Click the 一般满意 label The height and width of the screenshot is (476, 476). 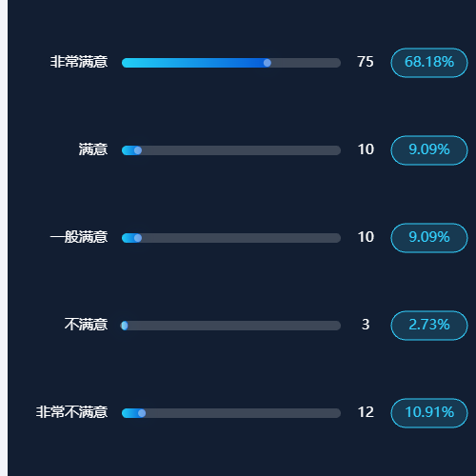tap(79, 237)
